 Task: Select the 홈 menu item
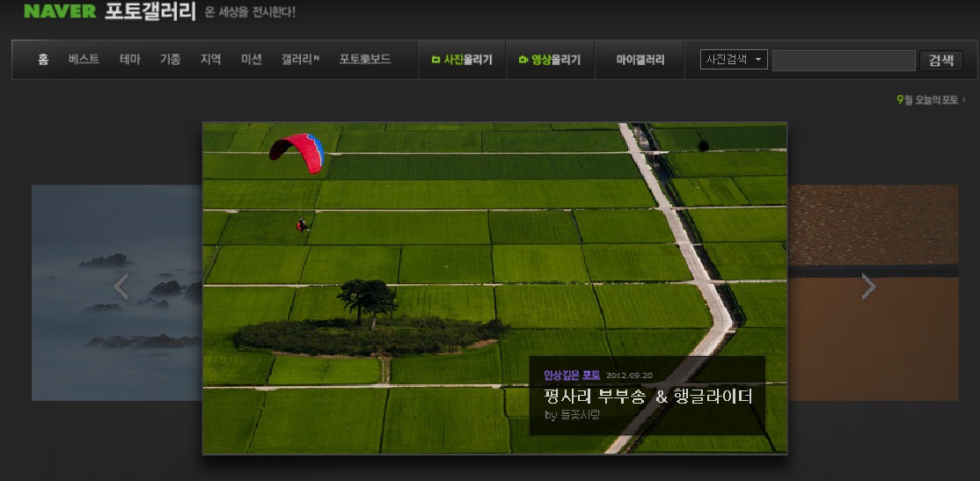pyautogui.click(x=43, y=60)
